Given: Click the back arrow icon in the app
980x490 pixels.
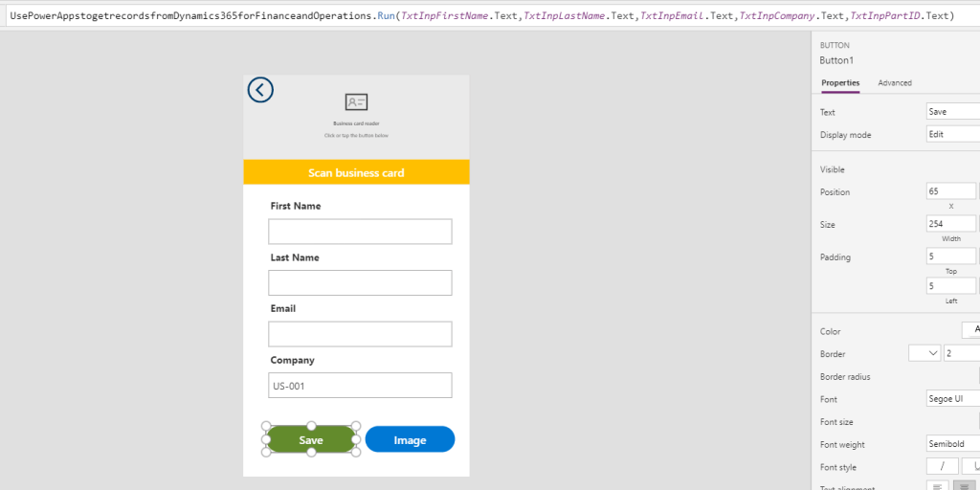Looking at the screenshot, I should click(x=260, y=90).
